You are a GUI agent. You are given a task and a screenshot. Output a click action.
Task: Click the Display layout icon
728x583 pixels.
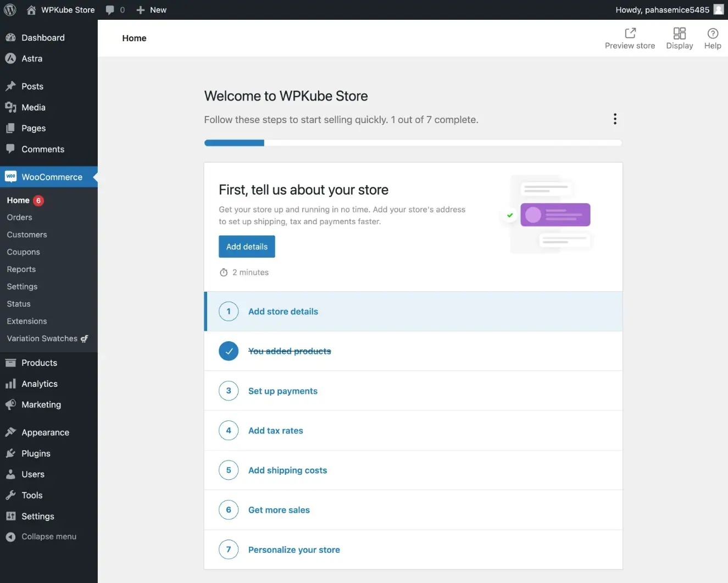click(680, 34)
